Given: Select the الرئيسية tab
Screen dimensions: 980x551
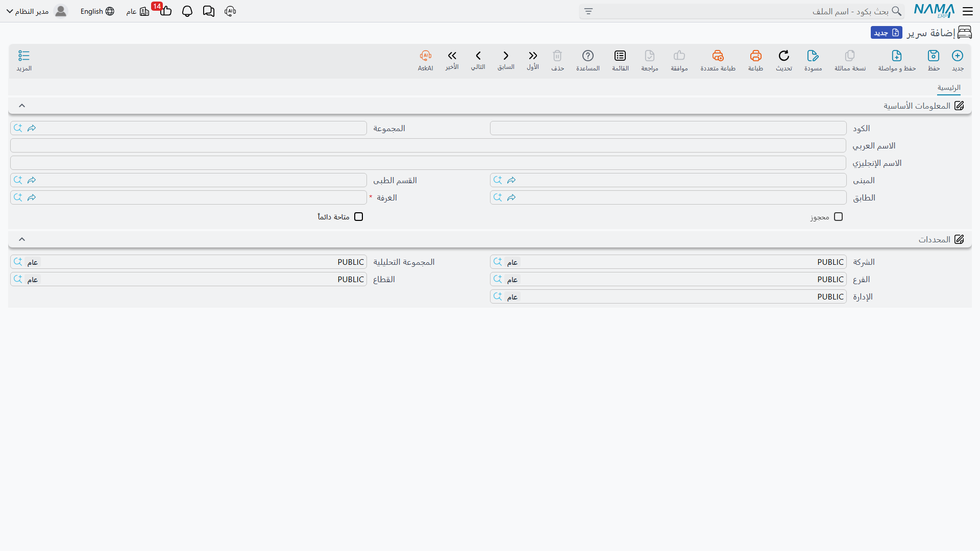Looking at the screenshot, I should (x=949, y=88).
